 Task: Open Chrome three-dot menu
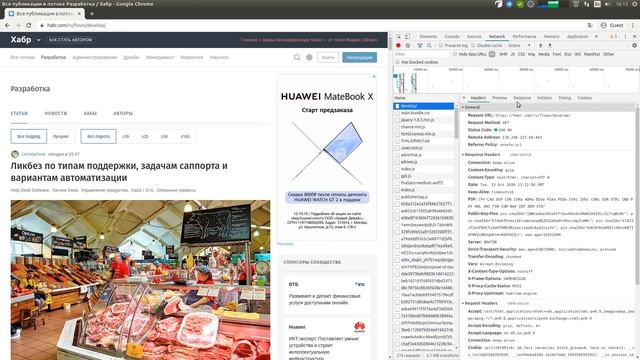click(633, 25)
